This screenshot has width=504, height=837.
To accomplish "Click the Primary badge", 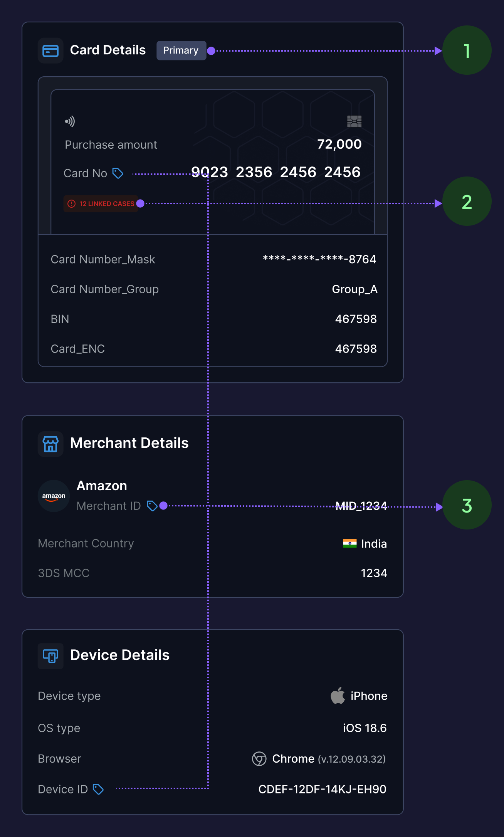I will point(181,50).
